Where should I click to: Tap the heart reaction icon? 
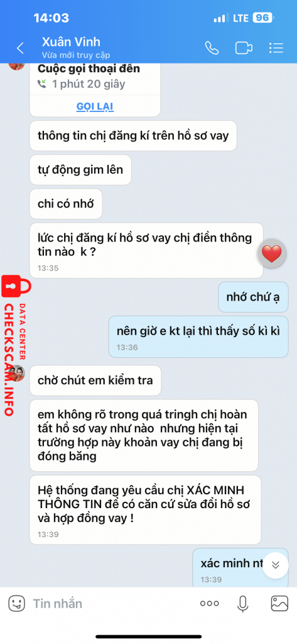271,254
